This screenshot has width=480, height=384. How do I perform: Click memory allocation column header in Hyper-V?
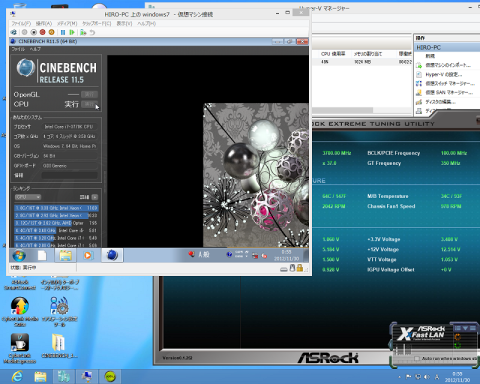[x=367, y=54]
